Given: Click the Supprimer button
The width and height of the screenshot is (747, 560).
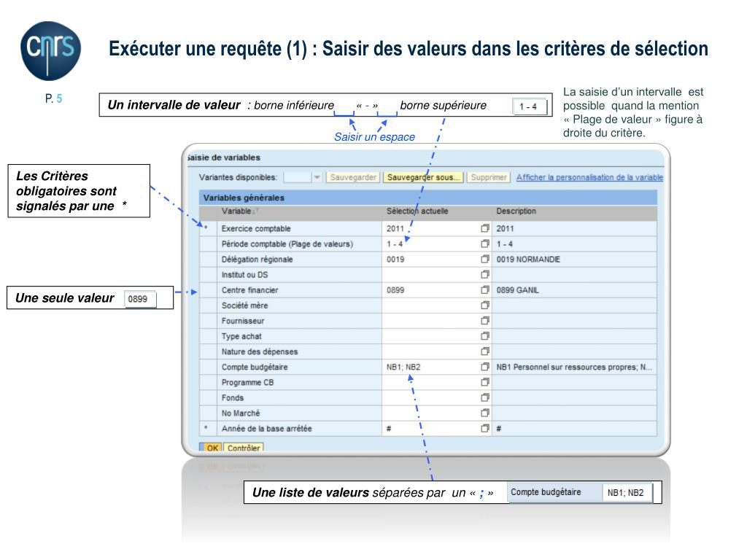Looking at the screenshot, I should click(488, 177).
